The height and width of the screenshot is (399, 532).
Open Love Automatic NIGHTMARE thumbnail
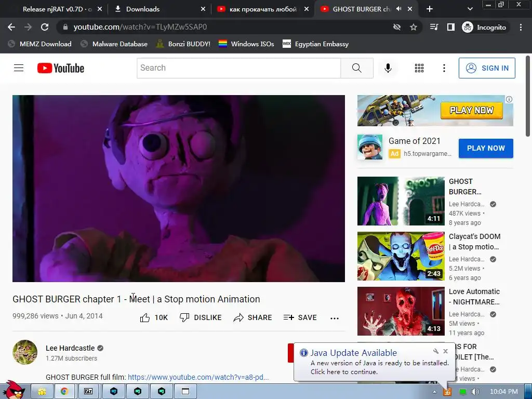point(401,311)
